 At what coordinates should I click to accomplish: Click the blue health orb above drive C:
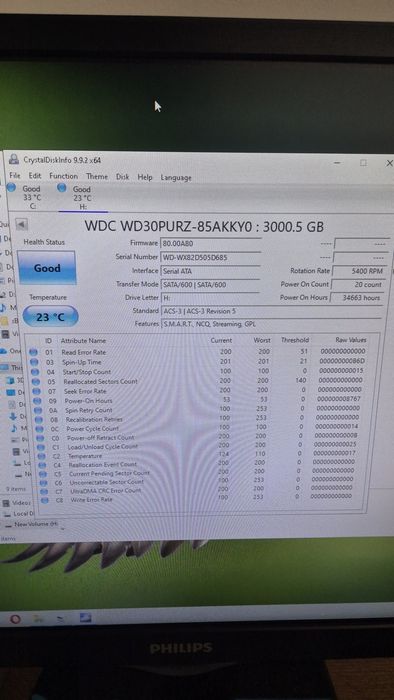[x=12, y=188]
